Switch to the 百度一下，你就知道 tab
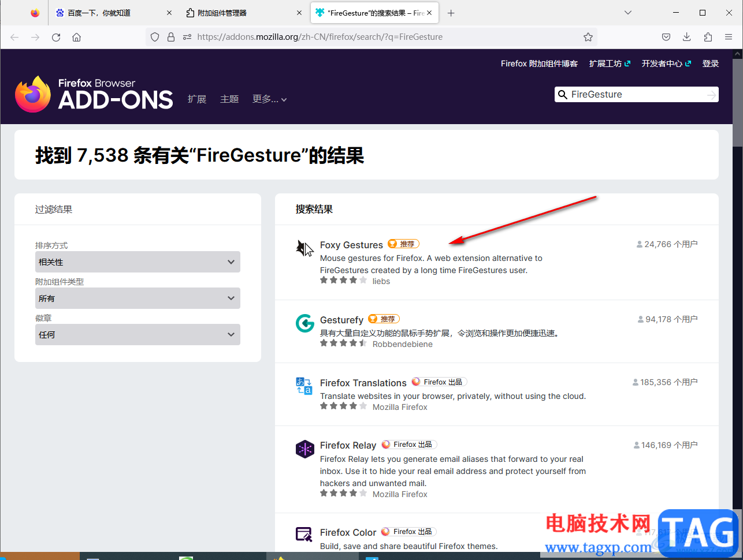Screen dimensions: 743x560 tap(113, 13)
